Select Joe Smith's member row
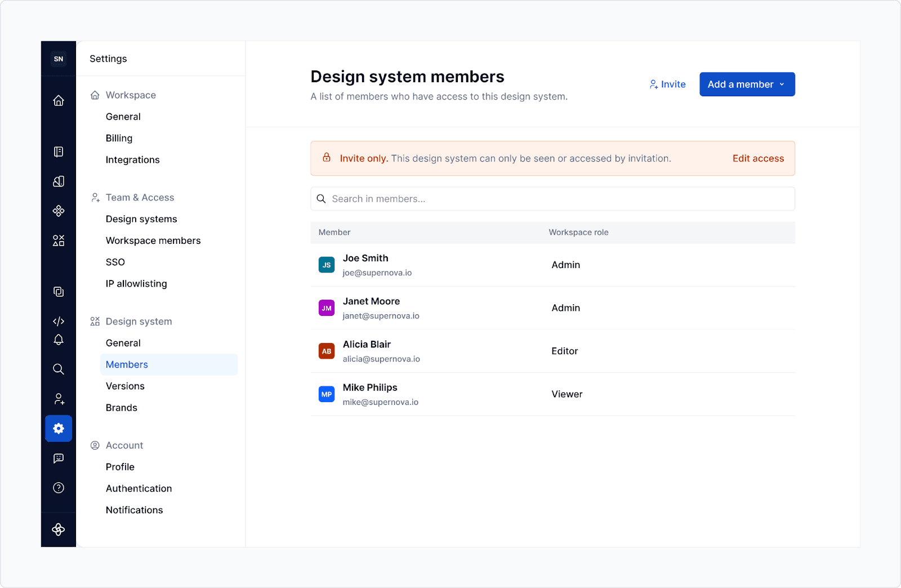This screenshot has height=588, width=901. point(552,265)
